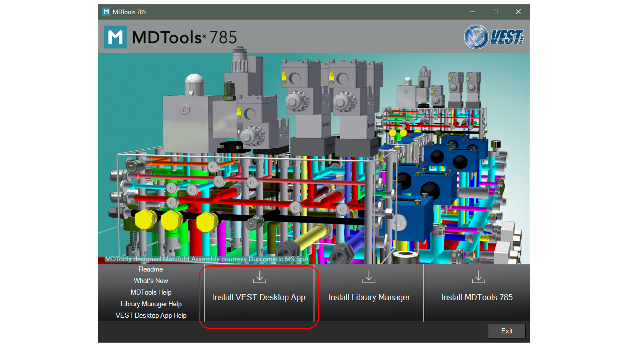Click the small MDTools icon in the title bar
This screenshot has width=628, height=364.
tap(106, 12)
